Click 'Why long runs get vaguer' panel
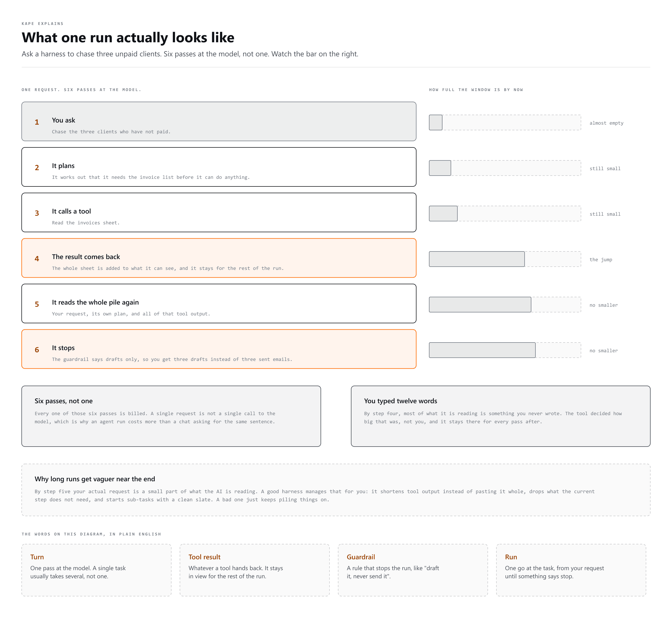Screen dimensions: 672x620 coord(336,490)
